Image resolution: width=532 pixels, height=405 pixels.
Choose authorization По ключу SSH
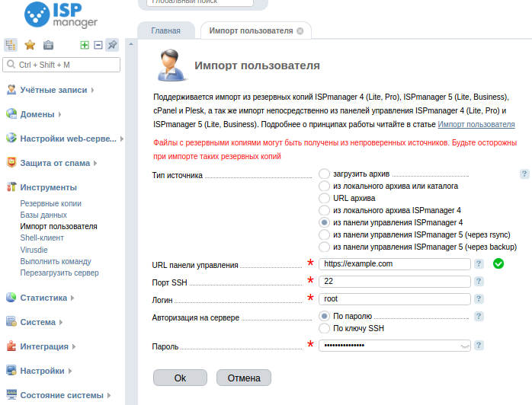click(x=324, y=328)
